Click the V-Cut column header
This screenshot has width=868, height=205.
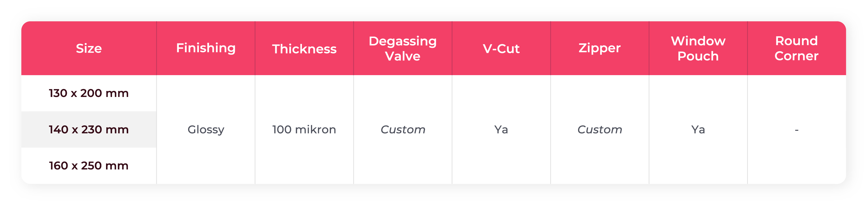tap(501, 49)
